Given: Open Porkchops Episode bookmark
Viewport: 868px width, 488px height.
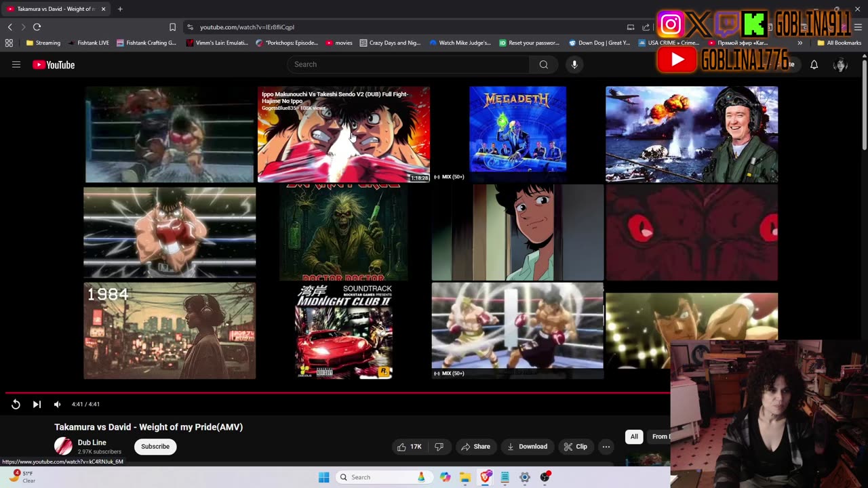Looking at the screenshot, I should [x=287, y=43].
